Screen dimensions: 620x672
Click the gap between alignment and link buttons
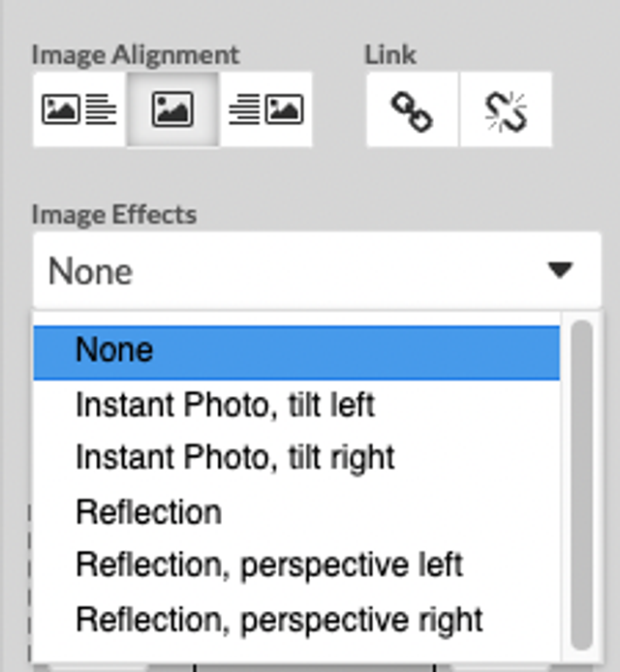coord(339,109)
